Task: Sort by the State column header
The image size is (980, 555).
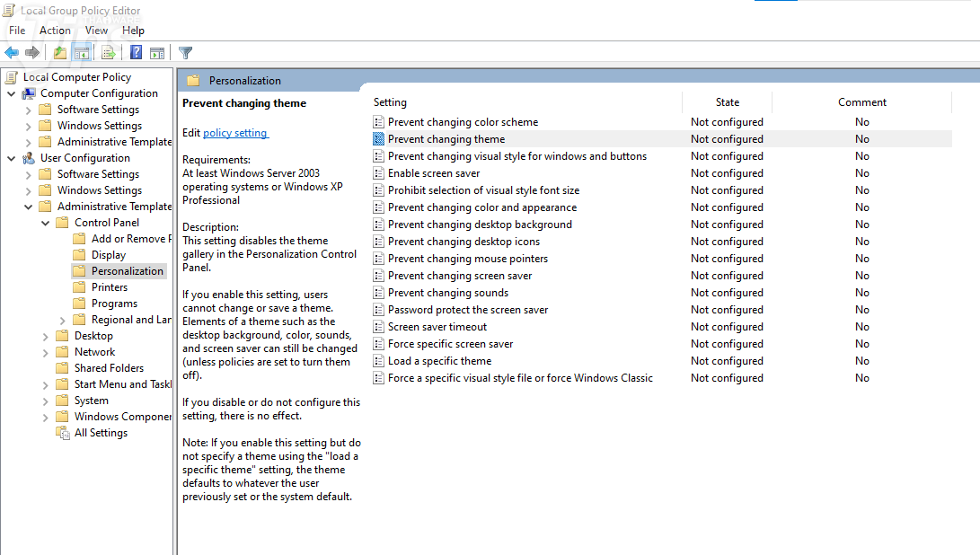Action: (x=727, y=102)
